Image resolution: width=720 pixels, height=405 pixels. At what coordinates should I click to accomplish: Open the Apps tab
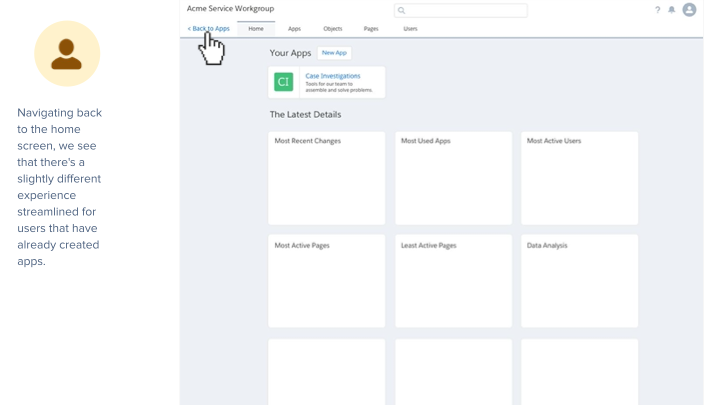coord(294,29)
